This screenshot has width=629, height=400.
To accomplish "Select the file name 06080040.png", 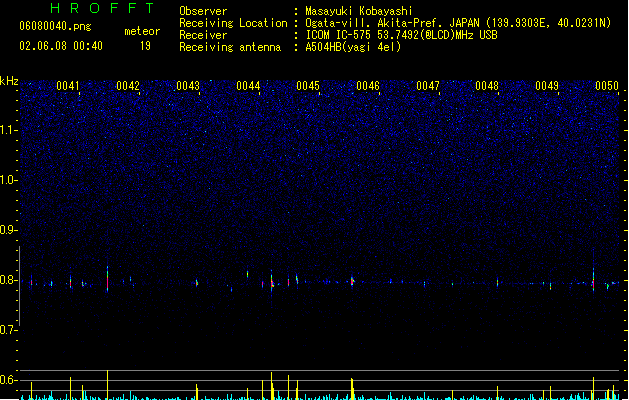I will pyautogui.click(x=55, y=26).
